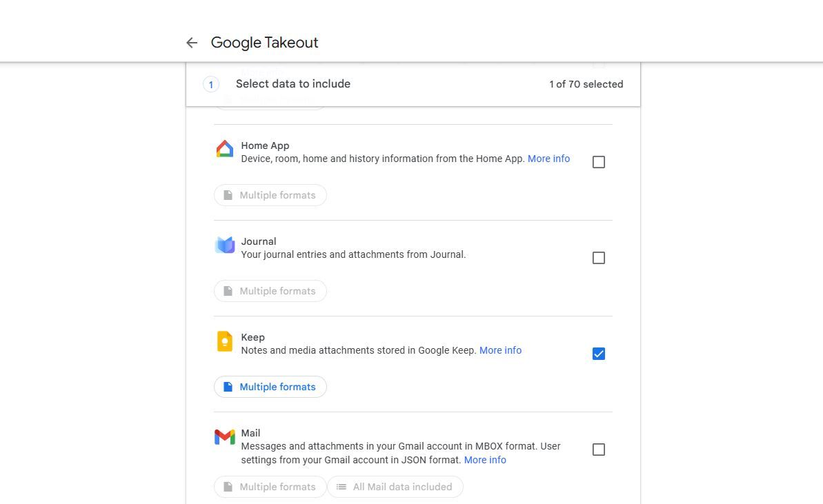Open More info for Mail

coord(485,460)
